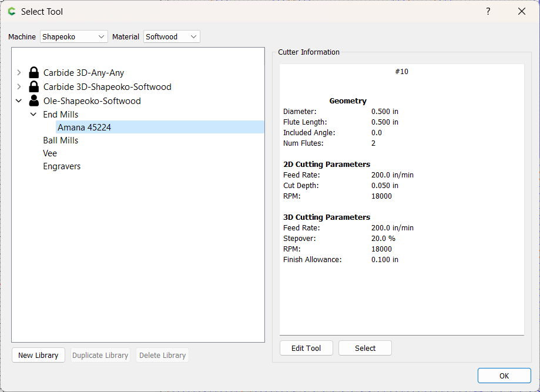Open the Material dropdown
The width and height of the screenshot is (540, 392).
172,36
